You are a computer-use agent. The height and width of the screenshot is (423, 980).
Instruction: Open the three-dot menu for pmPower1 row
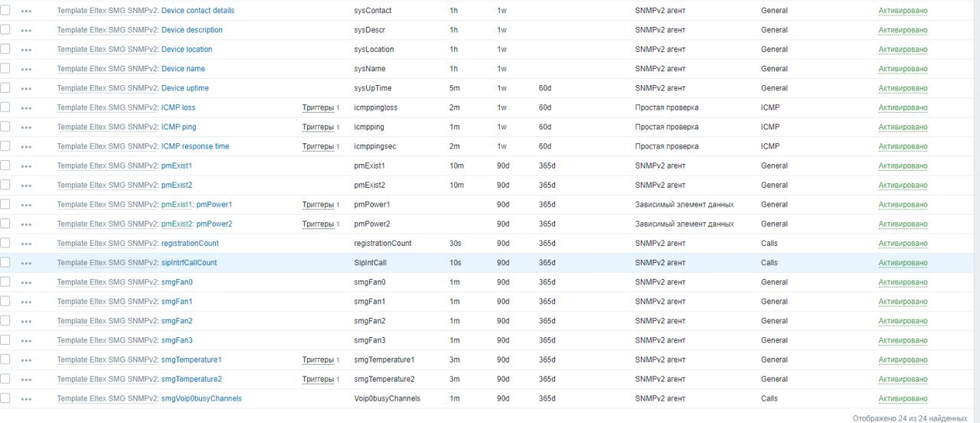click(26, 205)
